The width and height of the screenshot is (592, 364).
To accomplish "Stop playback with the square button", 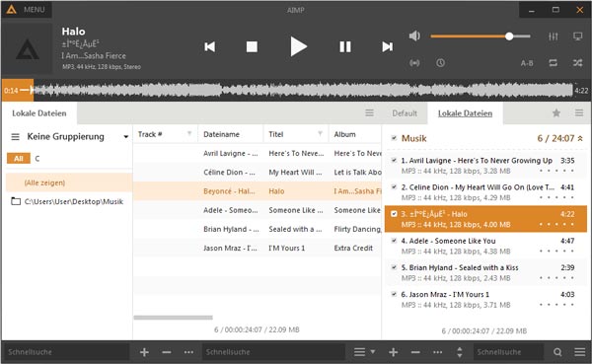I will (252, 46).
